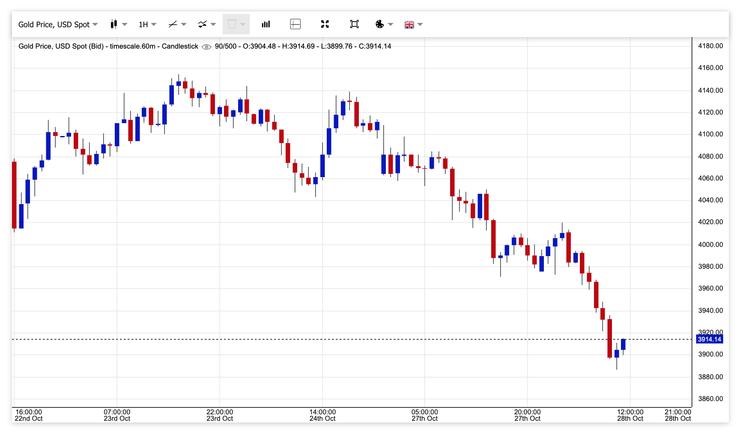Click the 4000.00 price axis label
Image resolution: width=740 pixels, height=433 pixels.
tap(710, 245)
